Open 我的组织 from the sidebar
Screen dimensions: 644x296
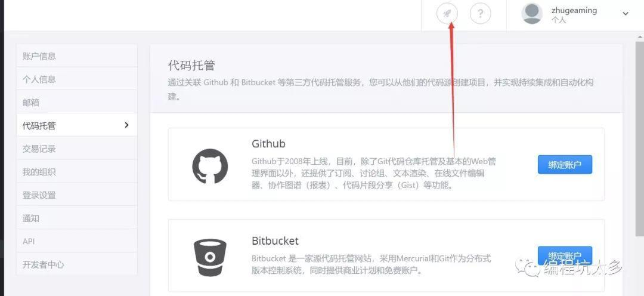(x=77, y=171)
